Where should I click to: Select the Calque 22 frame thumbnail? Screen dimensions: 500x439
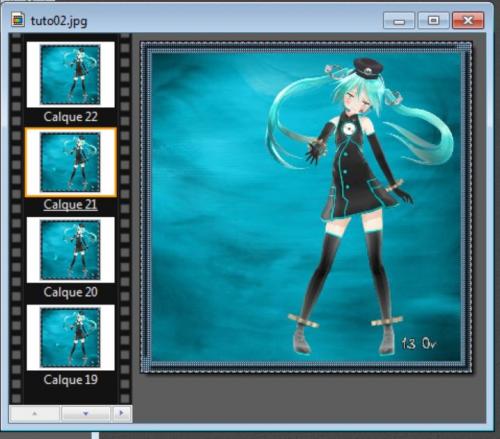click(70, 74)
